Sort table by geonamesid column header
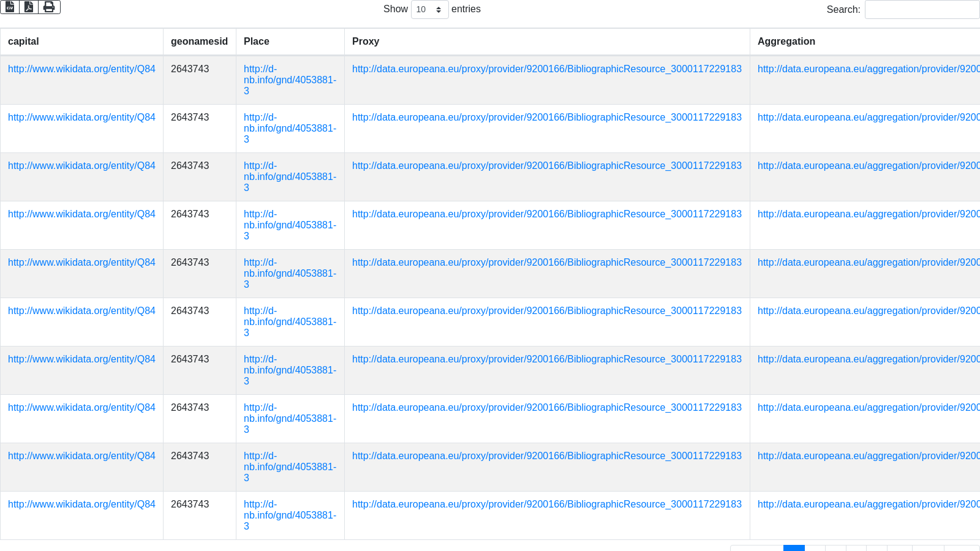This screenshot has height=551, width=980. (x=199, y=41)
